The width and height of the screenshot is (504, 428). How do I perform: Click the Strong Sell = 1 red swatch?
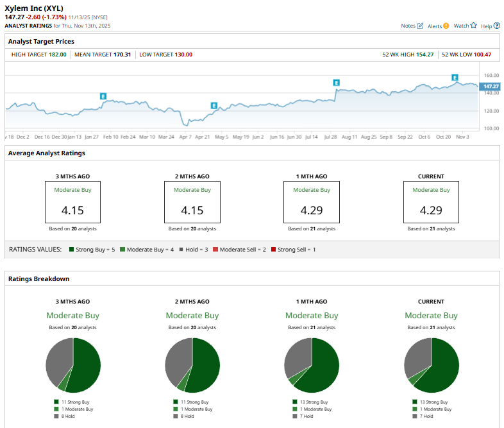point(273,249)
